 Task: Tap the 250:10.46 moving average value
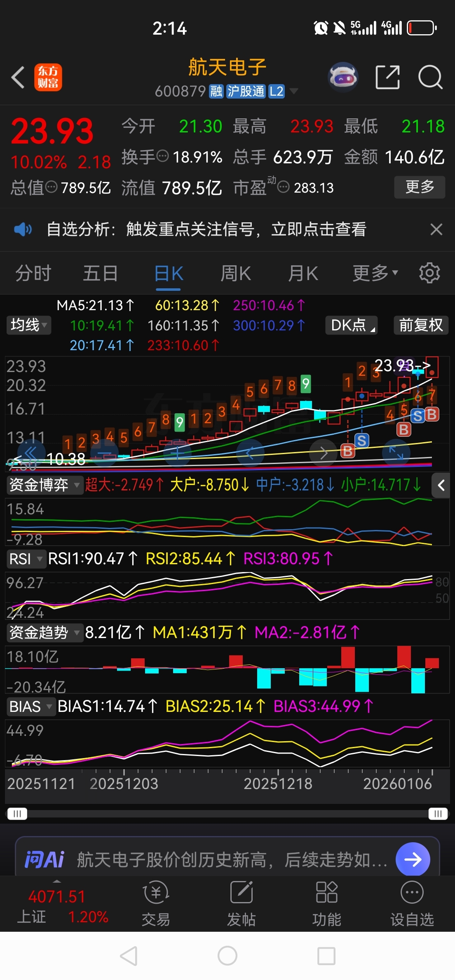point(269,305)
